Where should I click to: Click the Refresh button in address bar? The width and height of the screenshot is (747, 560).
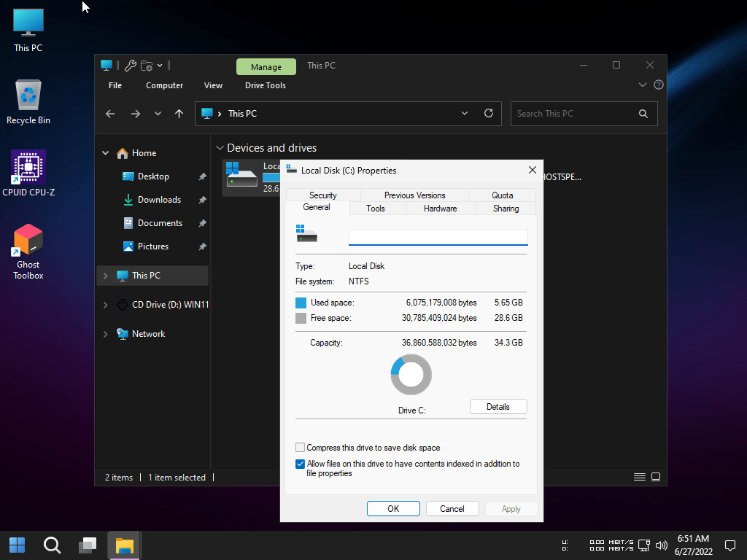489,114
